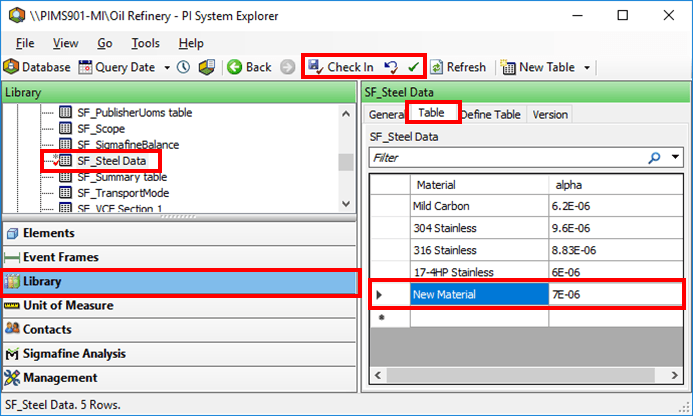Open the Query Date calendar icon
Viewport: 693px width, 416px height.
click(85, 67)
